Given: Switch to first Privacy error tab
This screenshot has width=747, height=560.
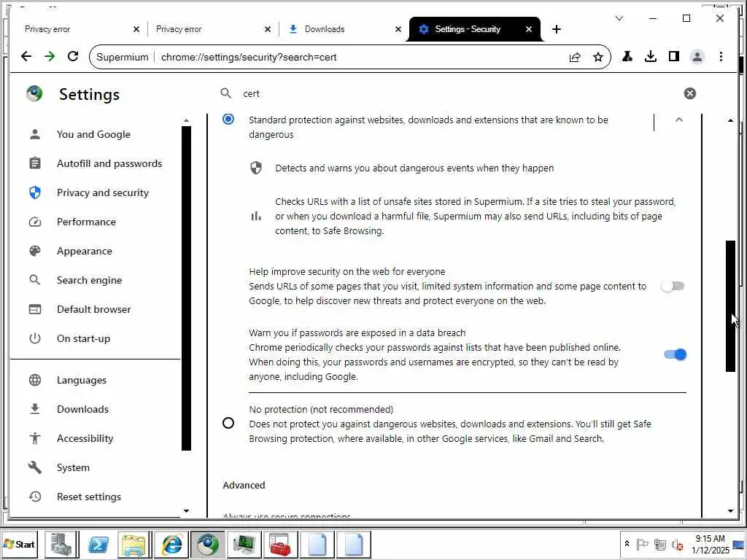Looking at the screenshot, I should pyautogui.click(x=76, y=29).
